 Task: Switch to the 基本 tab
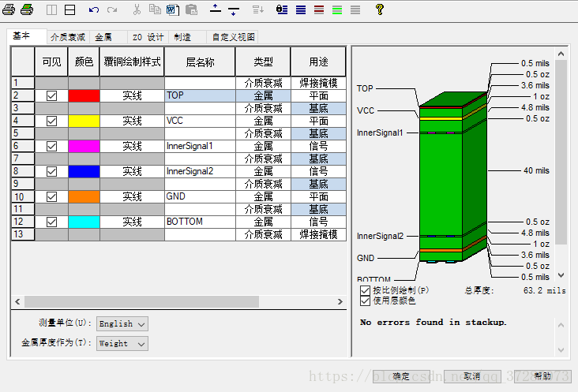click(x=27, y=36)
